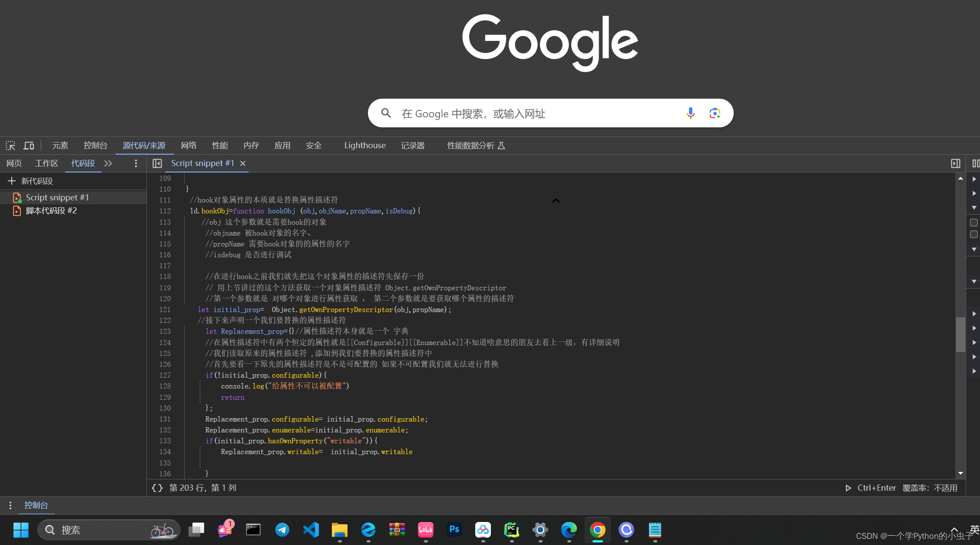Screen dimensions: 980x545
Task: Click the {} pretty-print icon in status bar
Action: tap(157, 488)
